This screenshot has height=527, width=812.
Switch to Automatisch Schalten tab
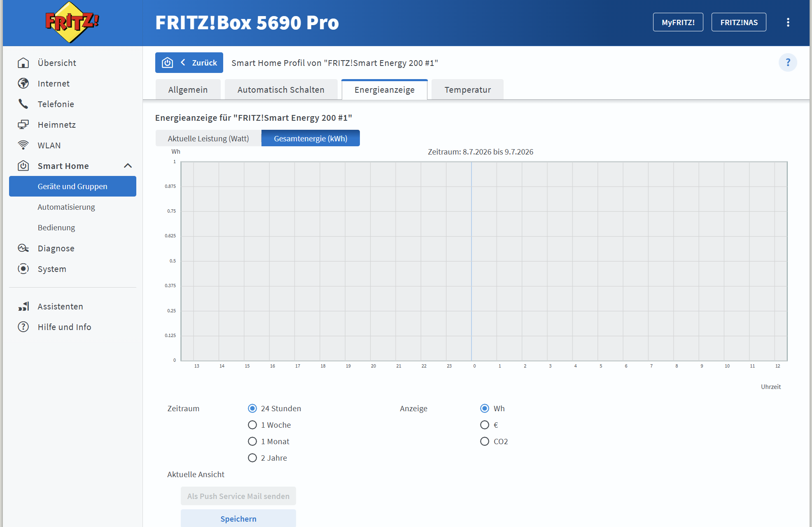point(281,89)
